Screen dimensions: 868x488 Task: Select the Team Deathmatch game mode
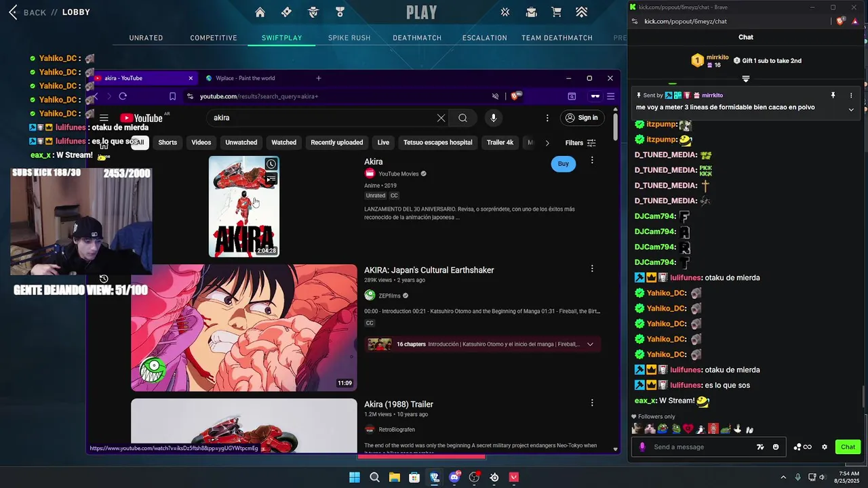click(557, 38)
